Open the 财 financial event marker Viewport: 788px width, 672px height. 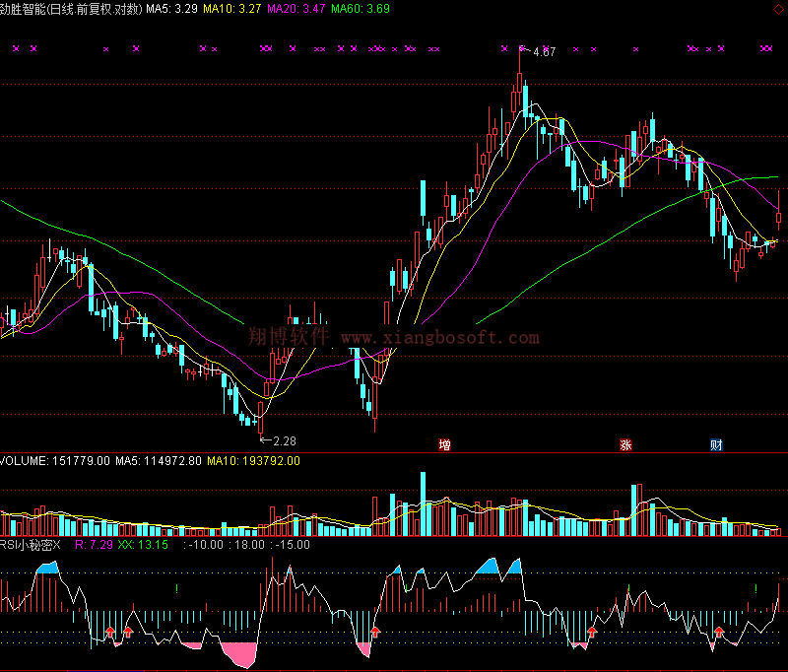(x=716, y=444)
